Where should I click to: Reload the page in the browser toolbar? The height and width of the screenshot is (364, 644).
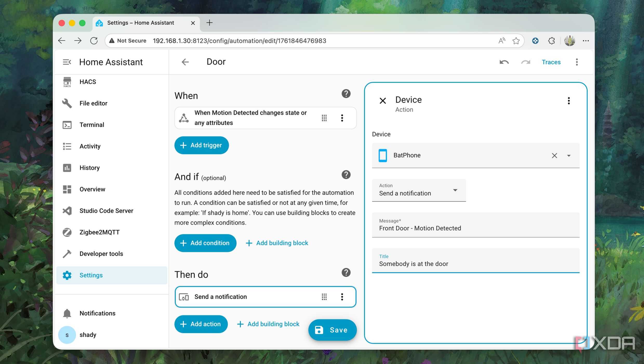coord(94,41)
